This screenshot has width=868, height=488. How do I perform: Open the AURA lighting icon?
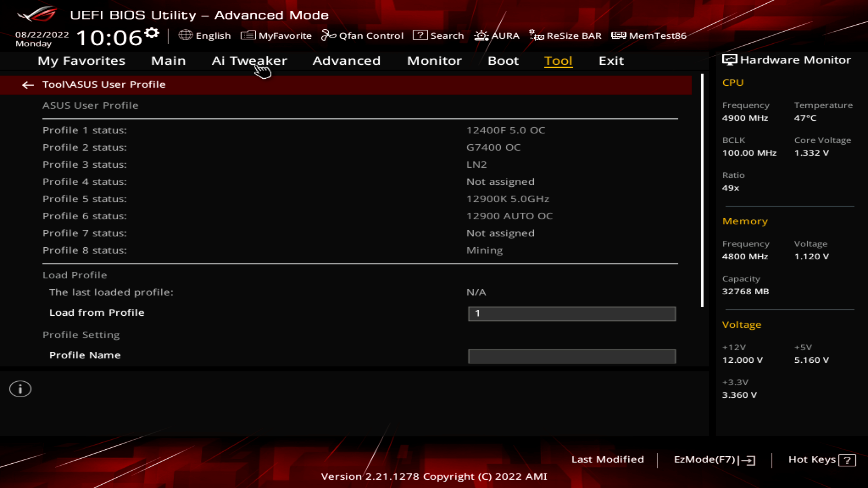tap(481, 35)
